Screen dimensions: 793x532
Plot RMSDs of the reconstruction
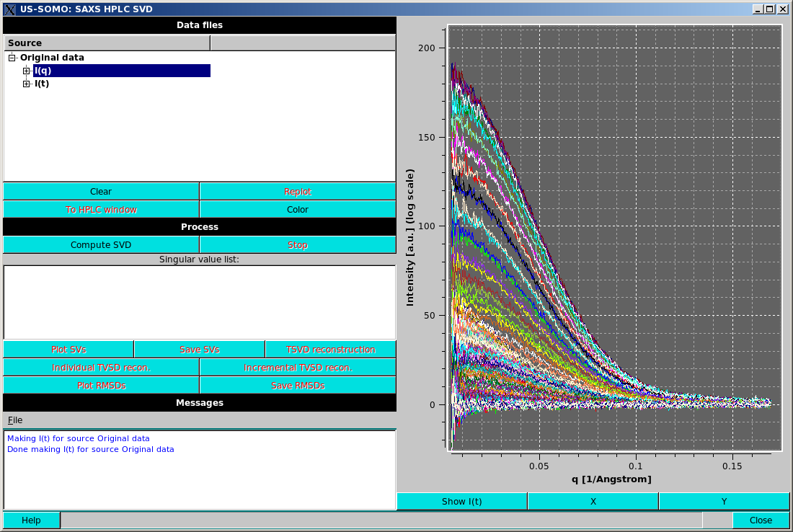[101, 384]
